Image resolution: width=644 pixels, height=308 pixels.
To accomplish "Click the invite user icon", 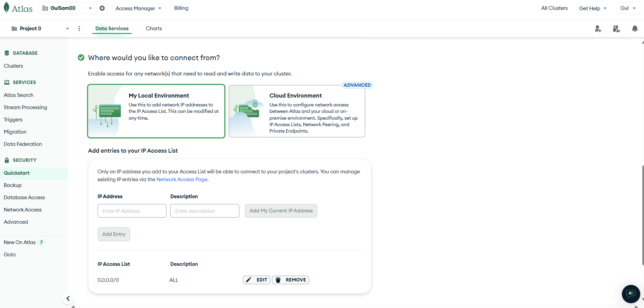I will click(x=598, y=29).
